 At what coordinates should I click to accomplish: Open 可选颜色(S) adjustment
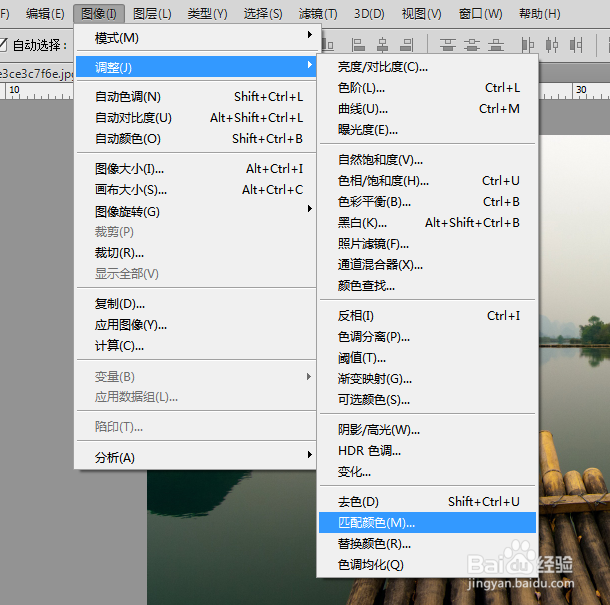(x=427, y=400)
